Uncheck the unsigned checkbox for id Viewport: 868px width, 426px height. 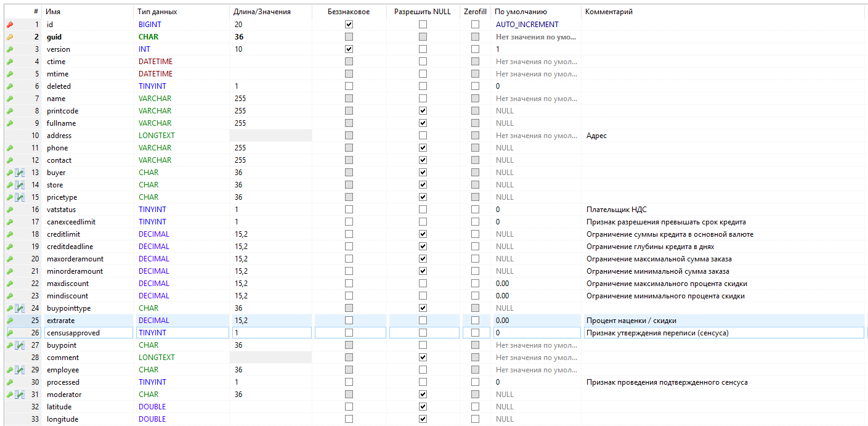349,25
